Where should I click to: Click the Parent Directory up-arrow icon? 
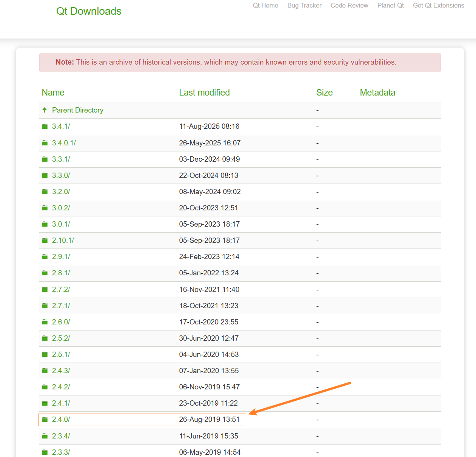click(x=45, y=110)
